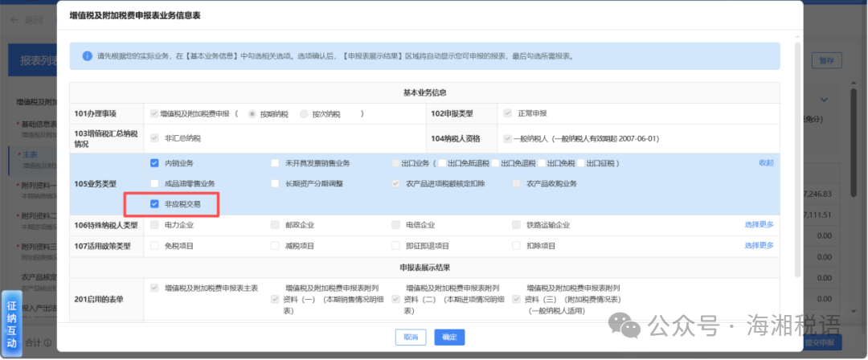
Task: Check the 即征即退项目 box
Action: [x=395, y=245]
